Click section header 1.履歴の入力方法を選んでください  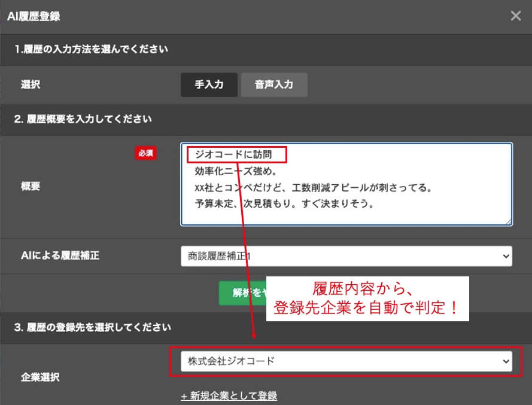[x=91, y=49]
